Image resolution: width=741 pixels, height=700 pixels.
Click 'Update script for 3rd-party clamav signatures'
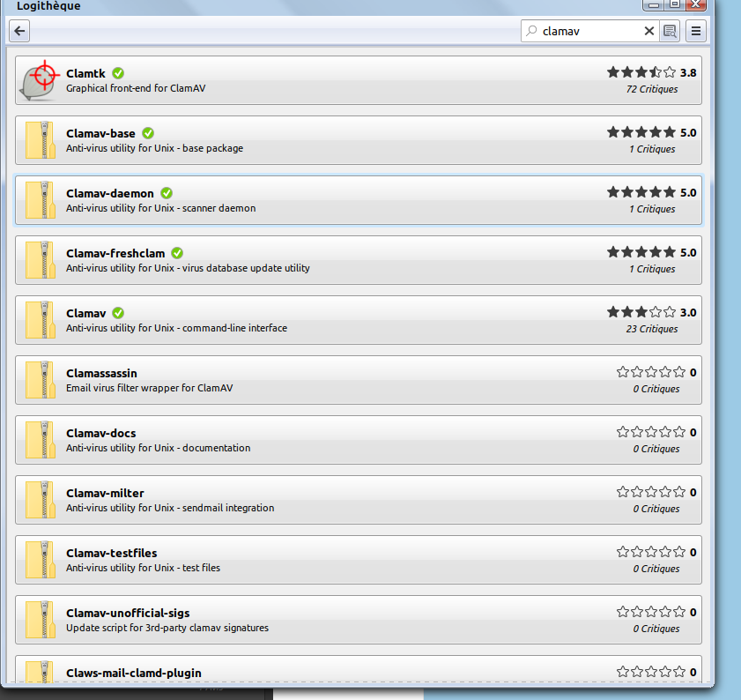(x=167, y=628)
